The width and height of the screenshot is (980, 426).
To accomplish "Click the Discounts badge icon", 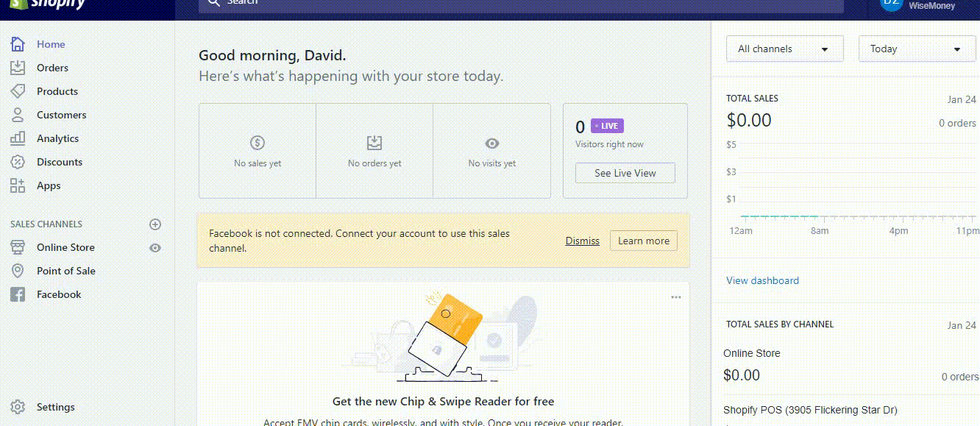I will click(x=18, y=162).
